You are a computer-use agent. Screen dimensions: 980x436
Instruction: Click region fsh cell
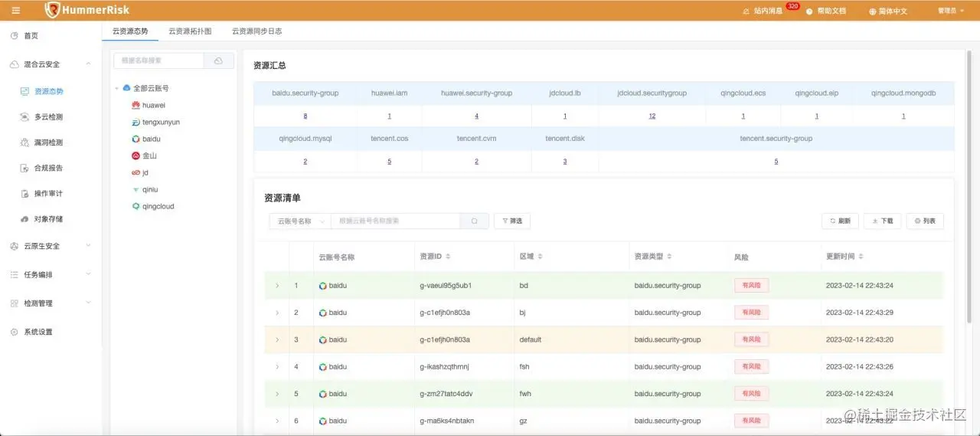(524, 367)
